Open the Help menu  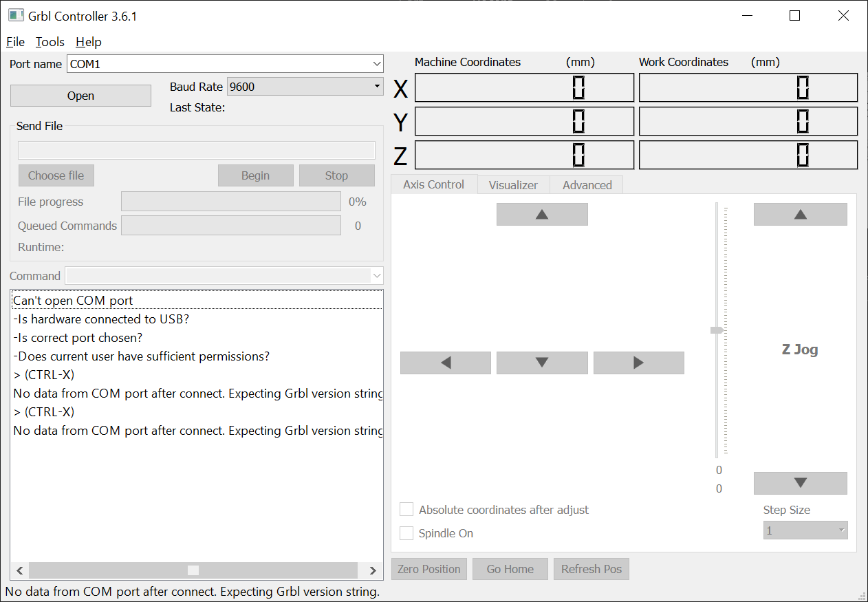click(89, 42)
